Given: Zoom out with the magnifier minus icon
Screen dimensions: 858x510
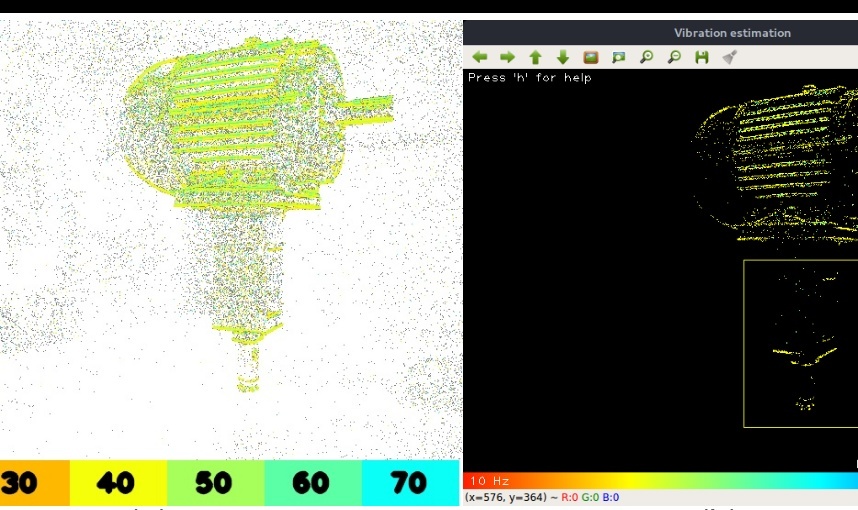Looking at the screenshot, I should 674,56.
